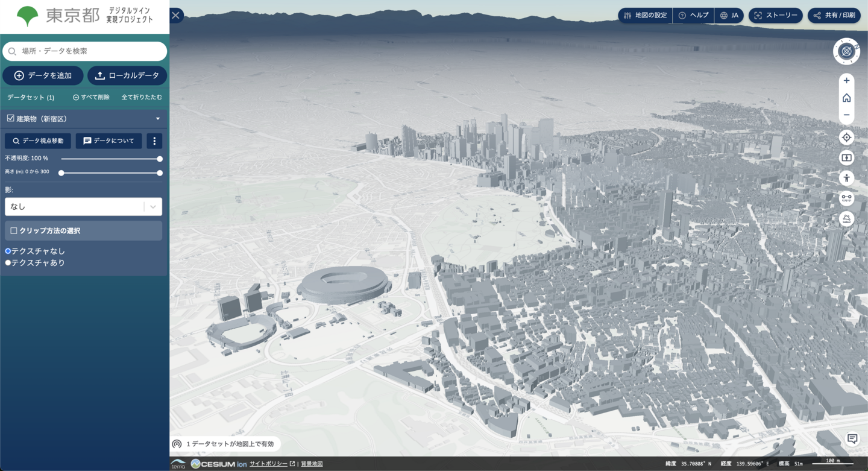The image size is (868, 471).
Task: Open the 影 shadow dropdown
Action: click(x=83, y=206)
